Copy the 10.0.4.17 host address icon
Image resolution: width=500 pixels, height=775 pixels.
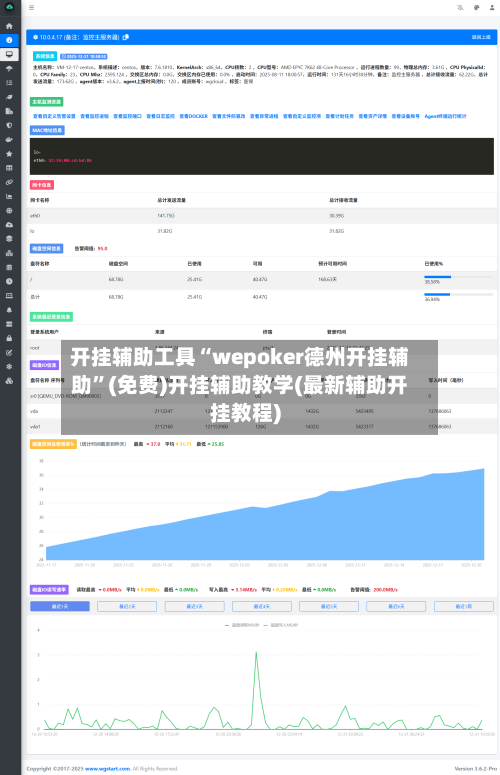click(126, 37)
